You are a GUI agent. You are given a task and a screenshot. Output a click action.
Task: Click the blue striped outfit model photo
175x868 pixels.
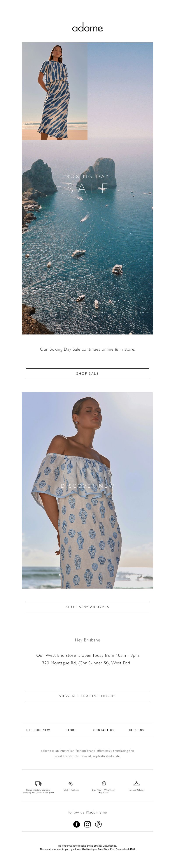click(55, 91)
